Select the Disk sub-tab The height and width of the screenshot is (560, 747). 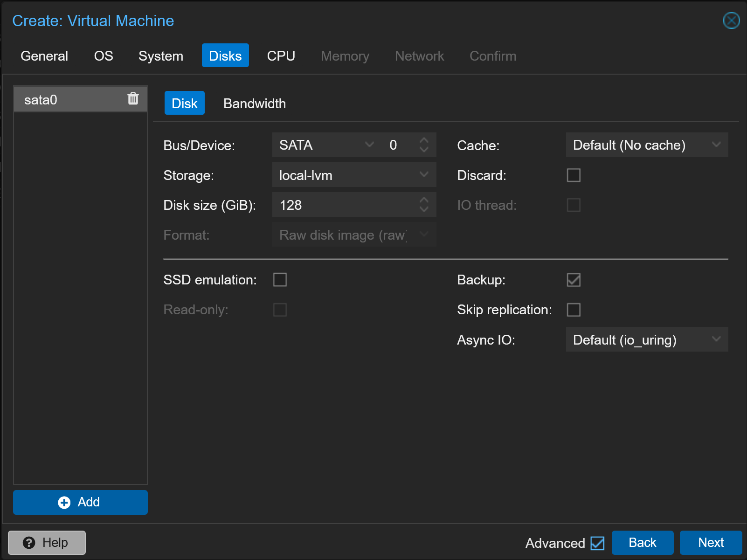(x=185, y=103)
